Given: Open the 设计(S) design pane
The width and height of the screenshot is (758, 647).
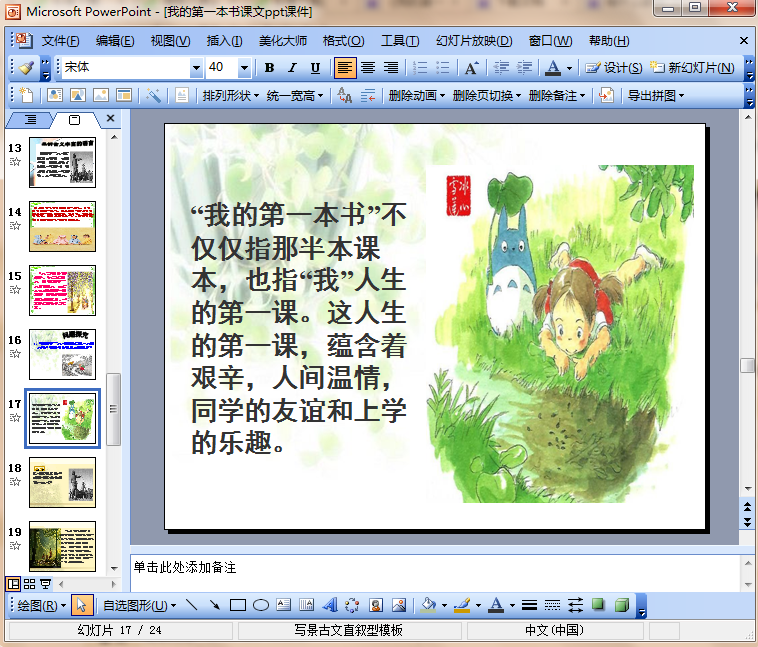Looking at the screenshot, I should point(614,68).
